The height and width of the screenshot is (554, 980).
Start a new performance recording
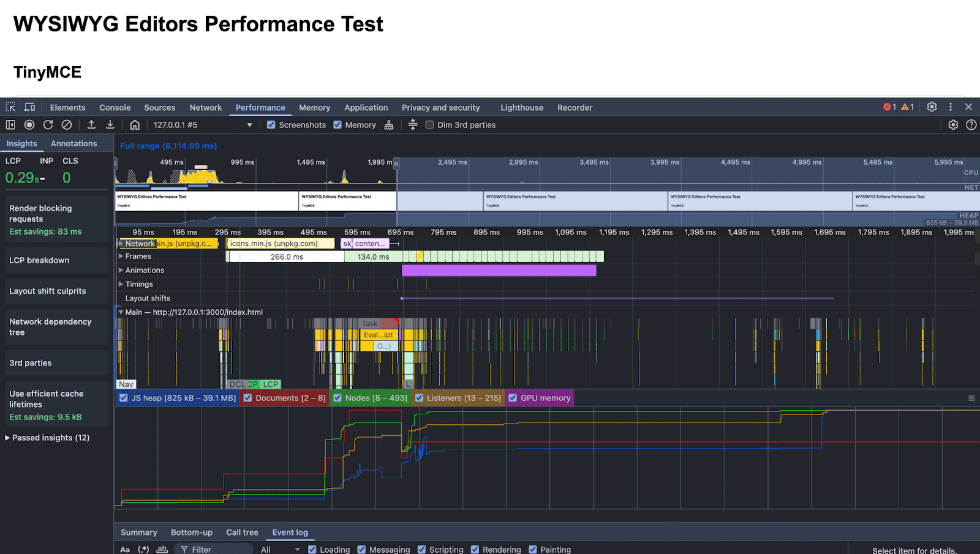click(x=29, y=125)
